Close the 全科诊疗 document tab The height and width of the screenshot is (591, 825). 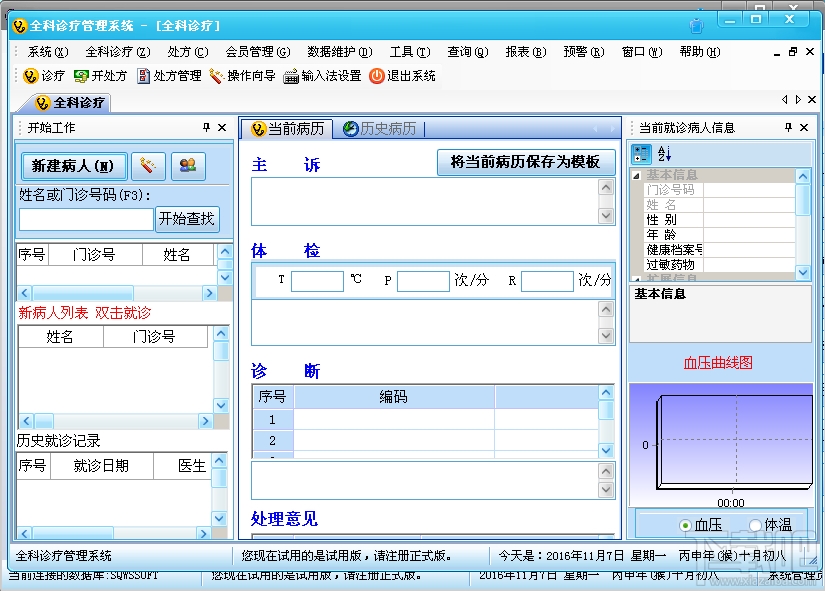pos(812,99)
